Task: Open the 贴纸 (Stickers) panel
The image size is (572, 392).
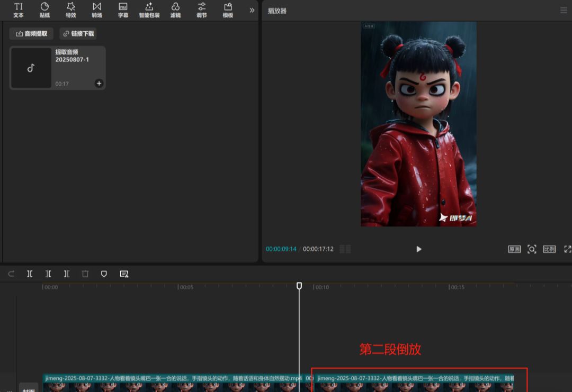Action: point(44,10)
